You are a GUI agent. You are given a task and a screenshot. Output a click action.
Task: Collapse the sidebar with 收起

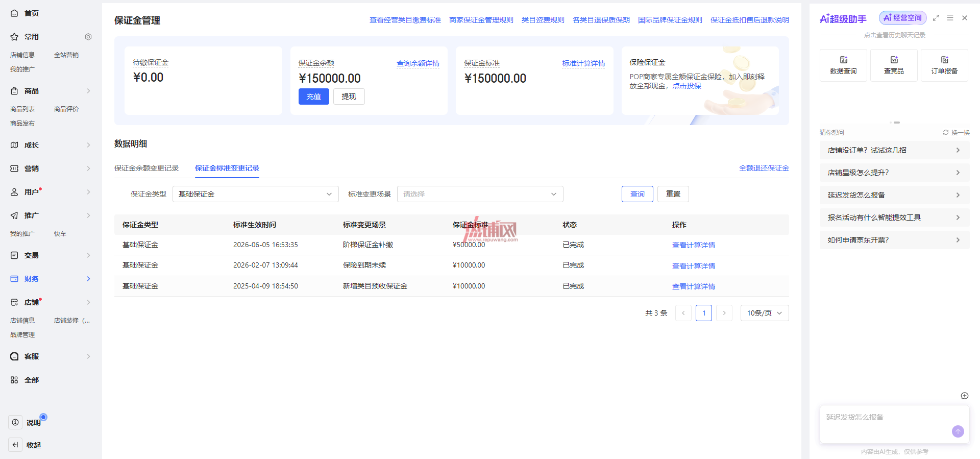[26, 445]
